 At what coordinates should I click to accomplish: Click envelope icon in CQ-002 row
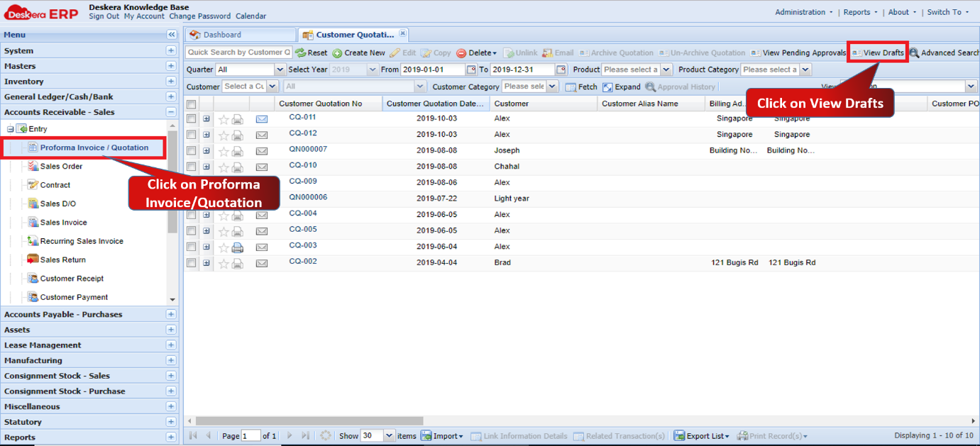pos(262,263)
